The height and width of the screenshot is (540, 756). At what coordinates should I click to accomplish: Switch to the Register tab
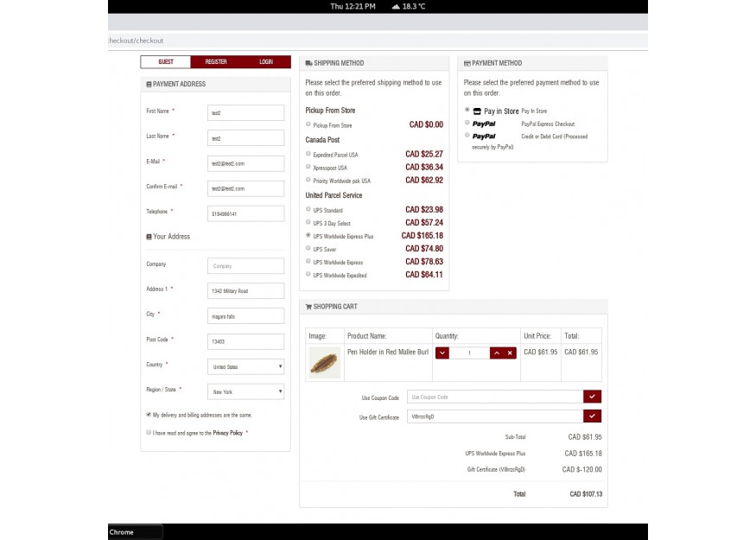[216, 62]
